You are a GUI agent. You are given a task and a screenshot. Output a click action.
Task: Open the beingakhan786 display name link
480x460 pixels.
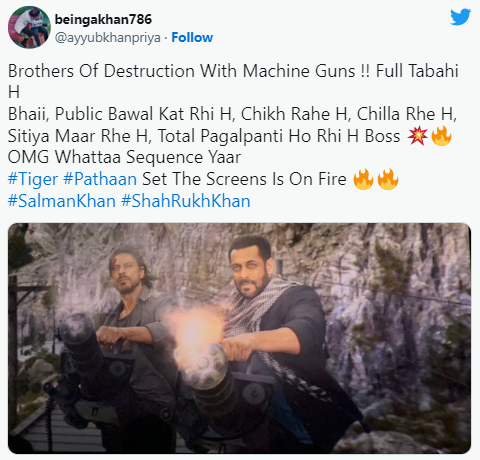point(103,19)
